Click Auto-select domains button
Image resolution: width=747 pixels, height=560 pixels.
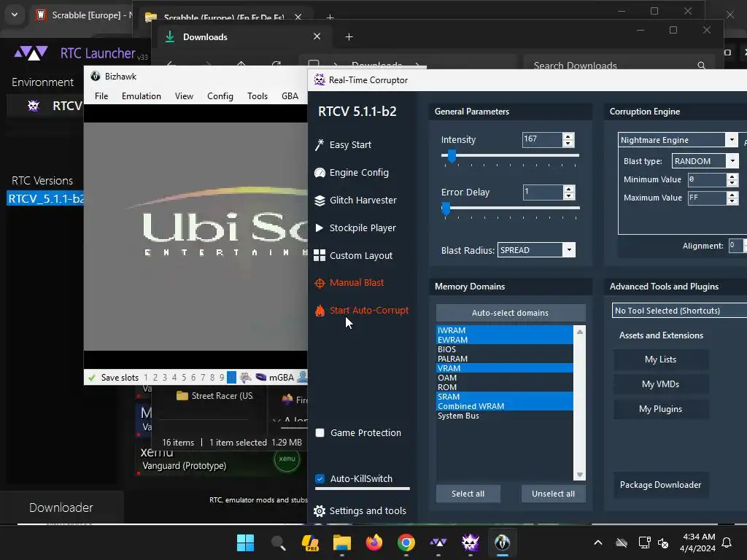coord(510,313)
